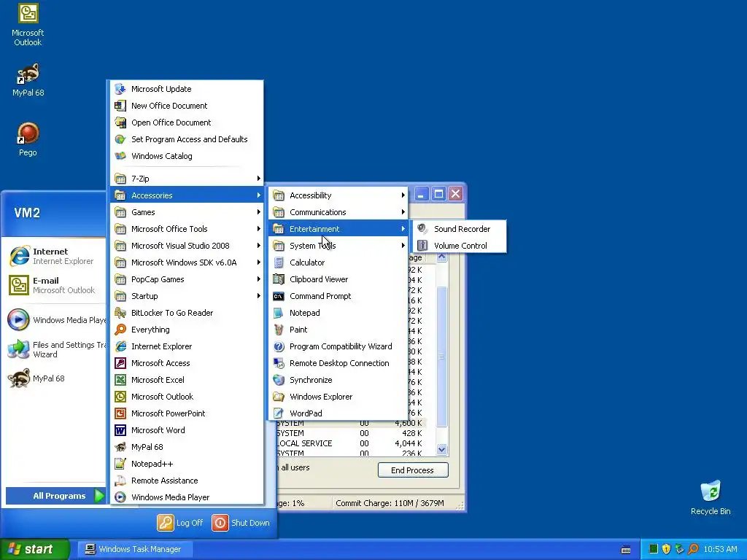Launch Volume Control
The width and height of the screenshot is (747, 560).
coord(460,246)
